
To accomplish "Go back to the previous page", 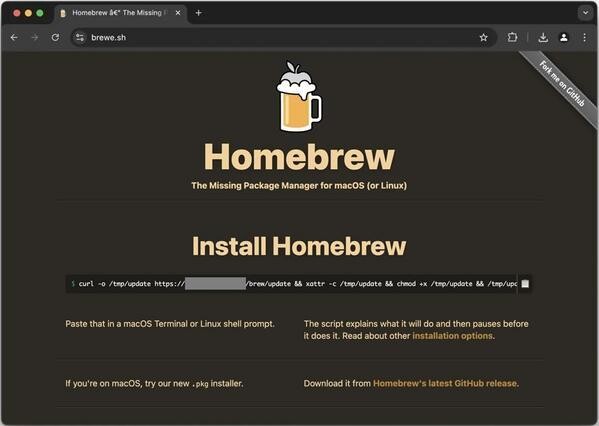I will [14, 37].
